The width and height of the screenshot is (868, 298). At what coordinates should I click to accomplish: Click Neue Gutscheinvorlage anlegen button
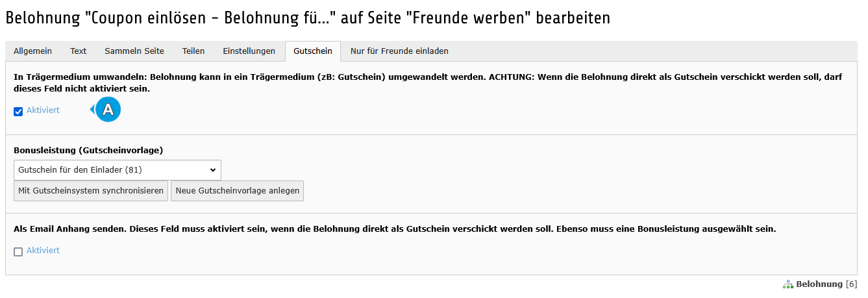pos(238,191)
